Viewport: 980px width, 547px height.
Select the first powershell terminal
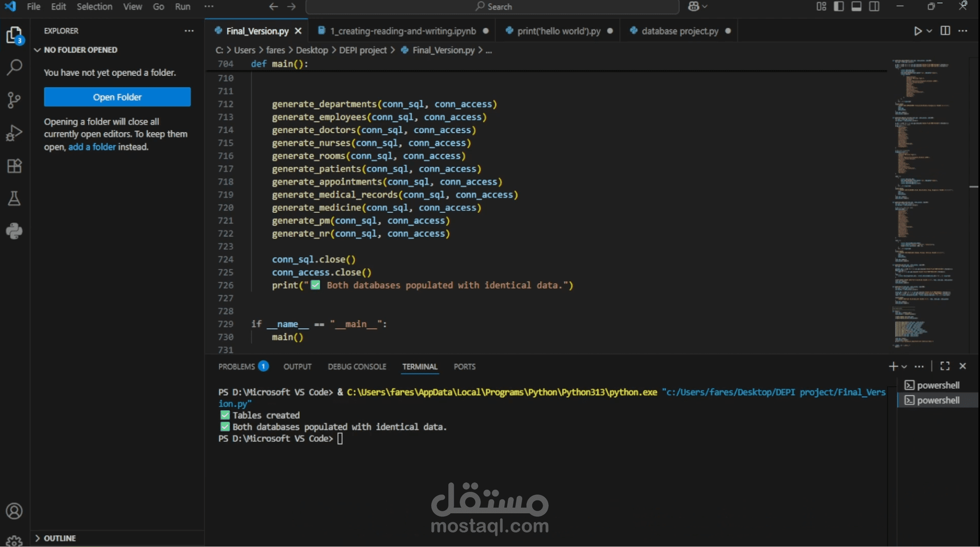click(938, 385)
